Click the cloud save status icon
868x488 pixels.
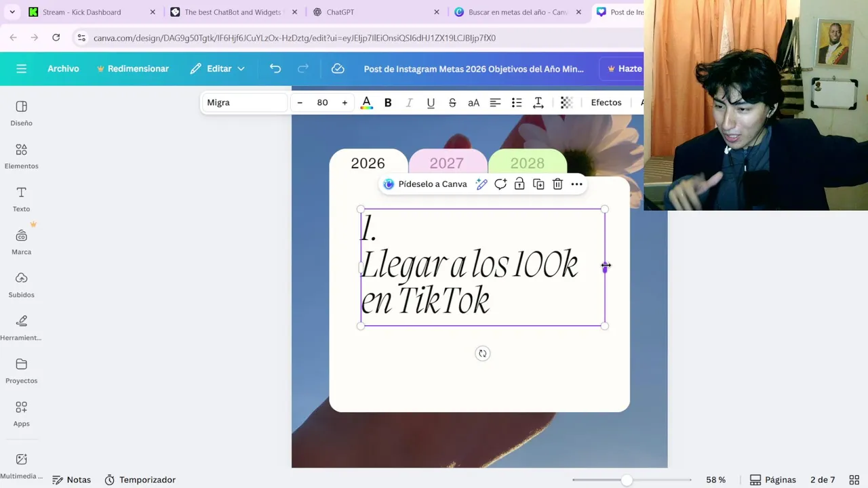point(337,68)
